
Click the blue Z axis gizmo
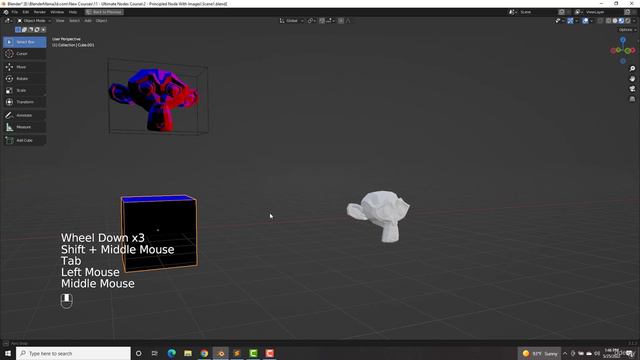point(623,40)
